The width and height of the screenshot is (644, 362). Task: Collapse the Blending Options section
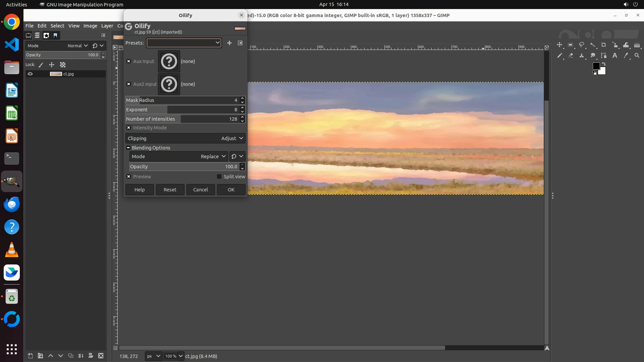[x=128, y=148]
